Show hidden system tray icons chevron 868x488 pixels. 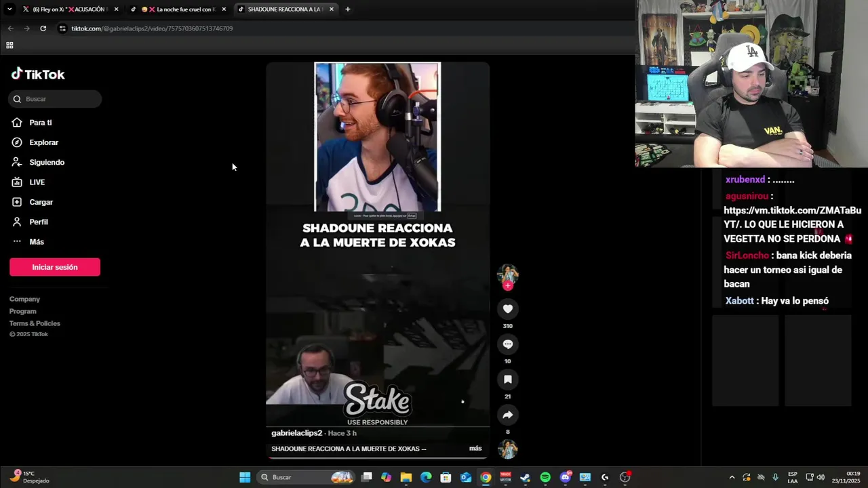pyautogui.click(x=732, y=477)
